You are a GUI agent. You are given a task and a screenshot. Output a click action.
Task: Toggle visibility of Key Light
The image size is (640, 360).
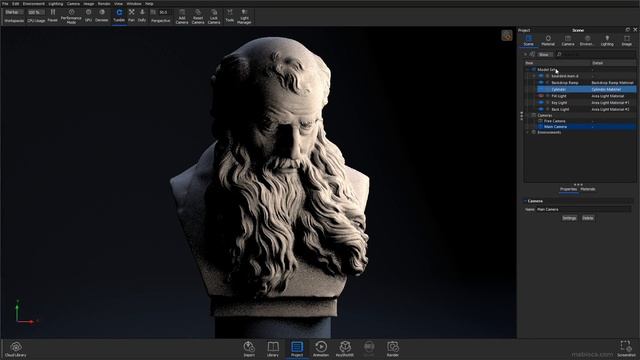pos(541,102)
